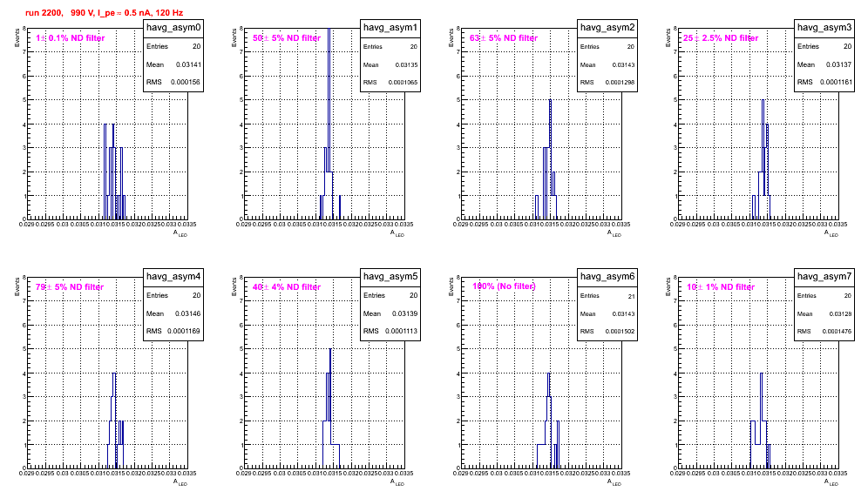Viewport: 868px width, 498px height.
Task: Click Mean value 0.03141 in havg_asym0 stats
Action: [189, 64]
